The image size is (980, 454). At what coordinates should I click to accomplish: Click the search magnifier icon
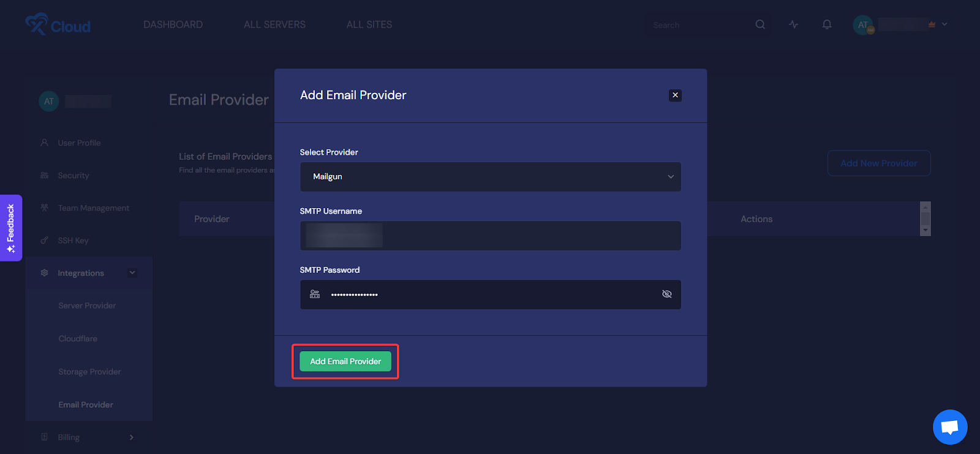point(760,24)
